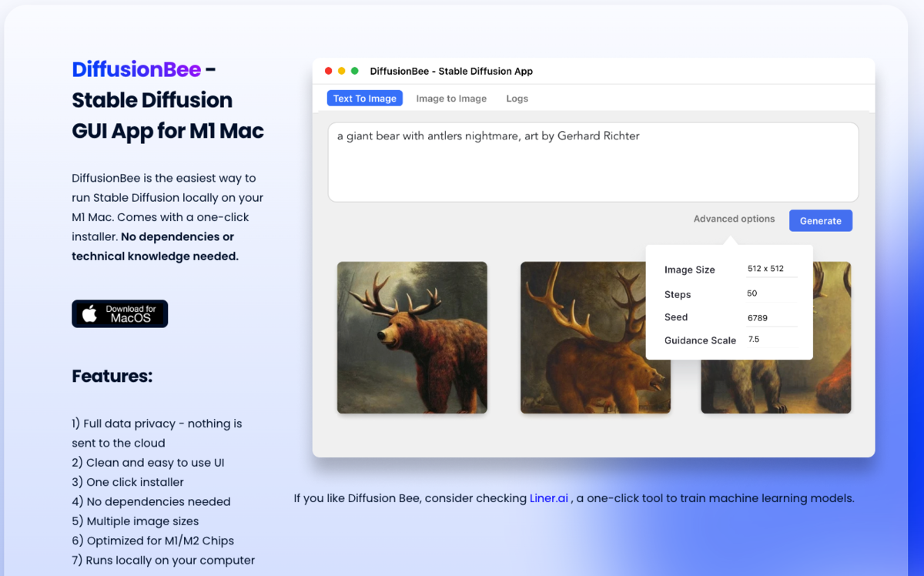Open the Advanced options panel
The width and height of the screenshot is (924, 576).
pyautogui.click(x=734, y=219)
